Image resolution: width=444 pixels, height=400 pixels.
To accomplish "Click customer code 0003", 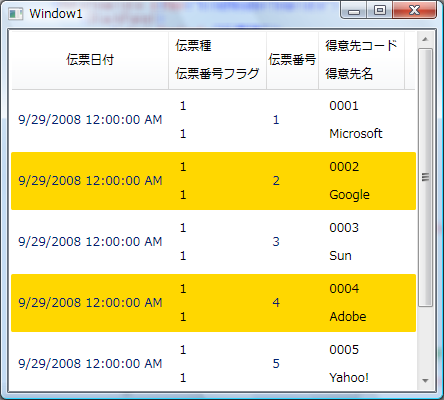I will click(x=344, y=228).
